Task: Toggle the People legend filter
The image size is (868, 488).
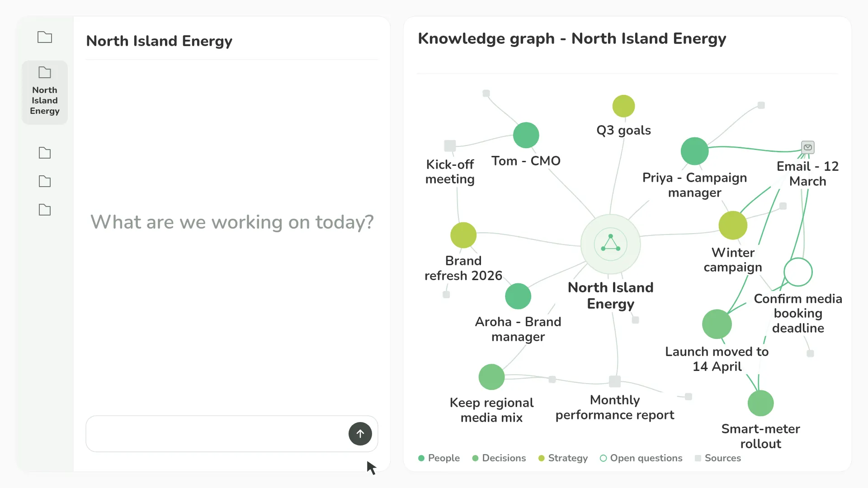Action: [439, 458]
